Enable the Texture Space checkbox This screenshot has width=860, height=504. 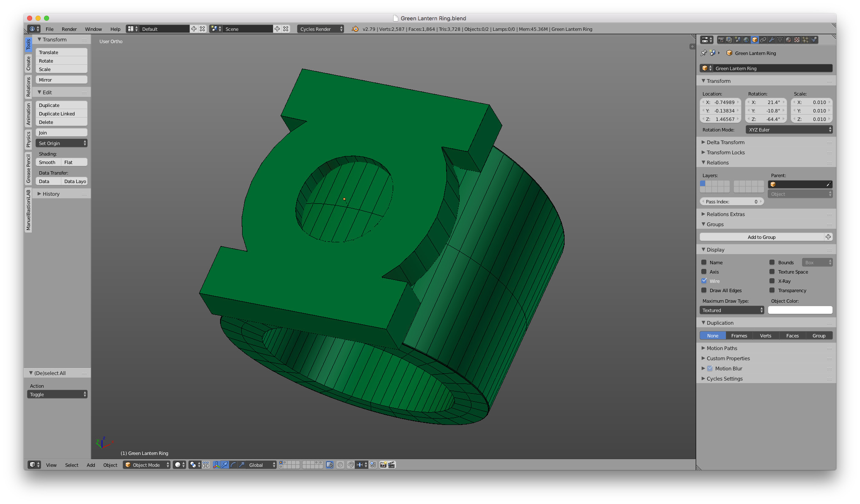point(772,271)
